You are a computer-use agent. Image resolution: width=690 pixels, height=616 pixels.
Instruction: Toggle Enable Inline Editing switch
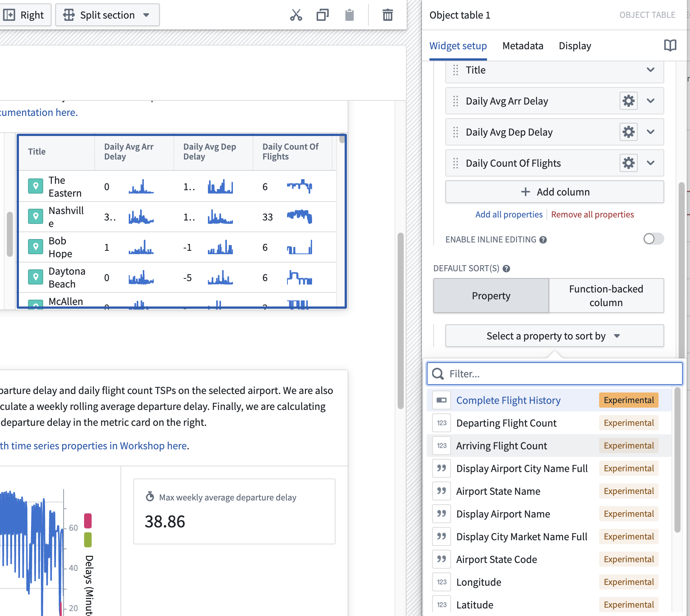click(x=654, y=239)
